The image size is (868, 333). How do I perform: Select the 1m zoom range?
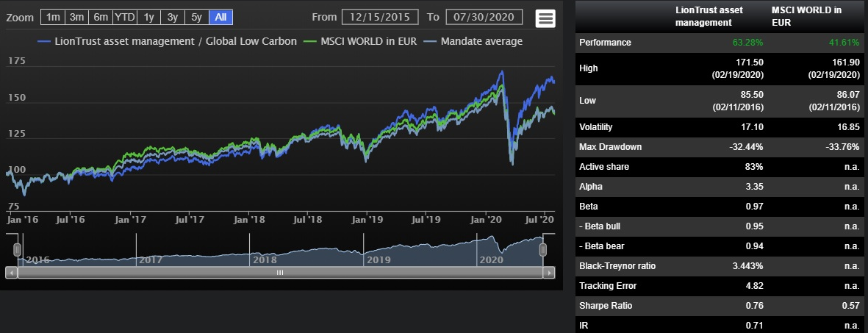(53, 17)
